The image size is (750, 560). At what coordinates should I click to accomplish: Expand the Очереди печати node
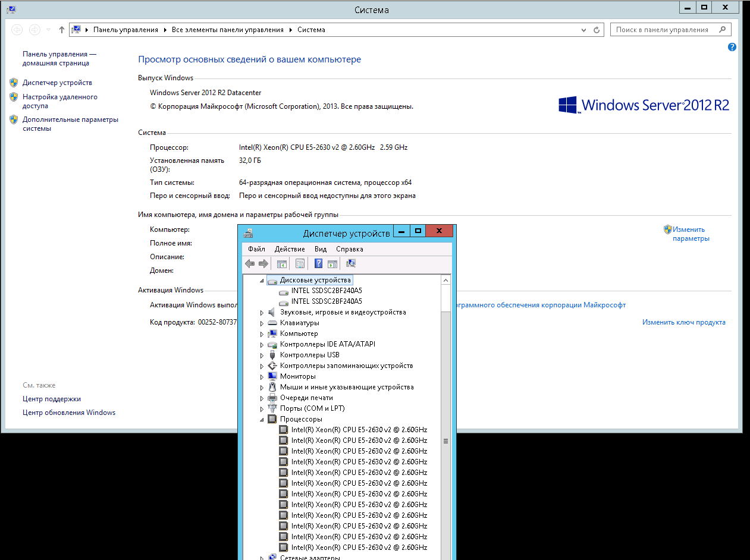click(x=262, y=398)
